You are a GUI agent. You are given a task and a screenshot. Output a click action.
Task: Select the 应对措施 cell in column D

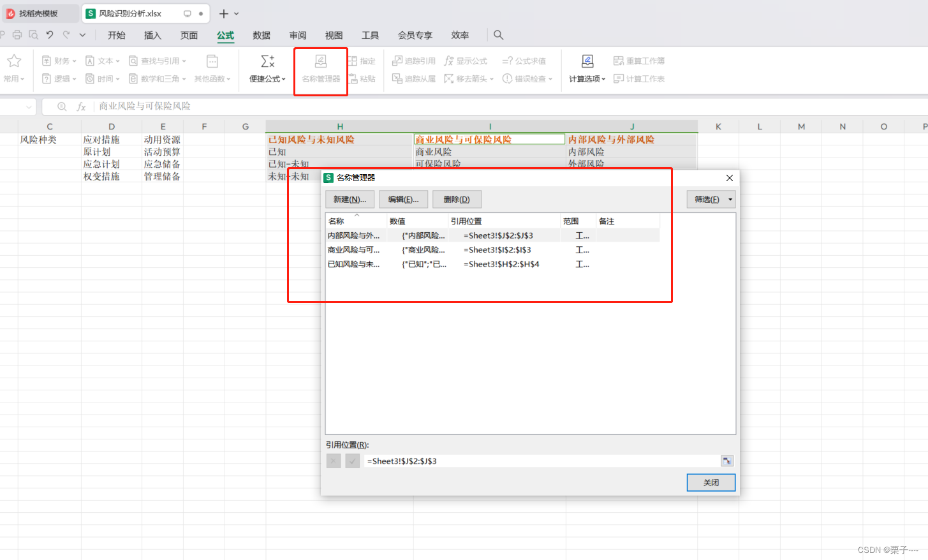click(112, 140)
